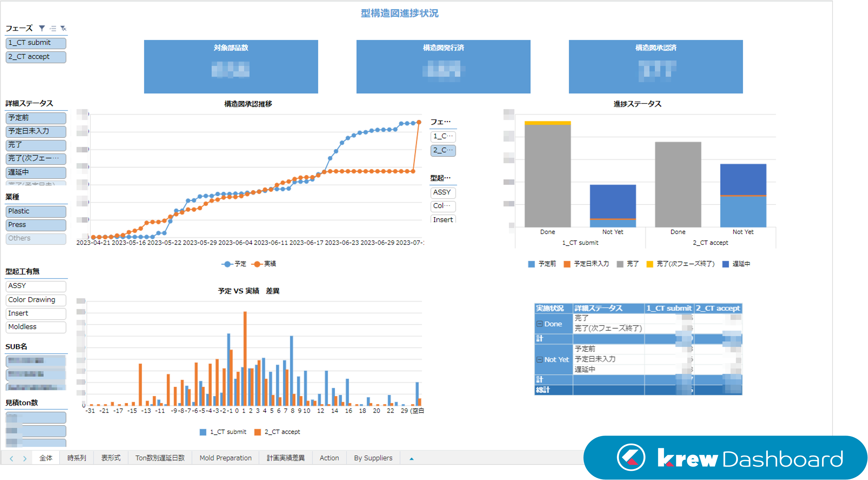The image size is (868, 480).
Task: Click the filter funnel icon beside フェーズ
Action: pos(42,28)
